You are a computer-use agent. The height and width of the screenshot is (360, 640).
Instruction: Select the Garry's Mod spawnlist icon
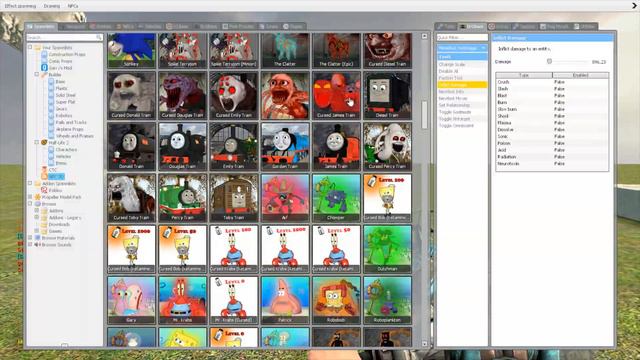coord(44,68)
